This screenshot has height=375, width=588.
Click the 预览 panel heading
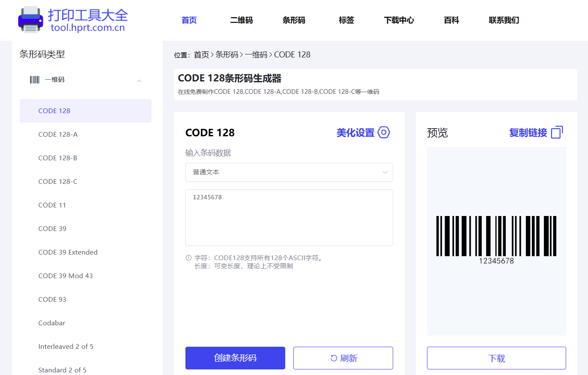(437, 133)
